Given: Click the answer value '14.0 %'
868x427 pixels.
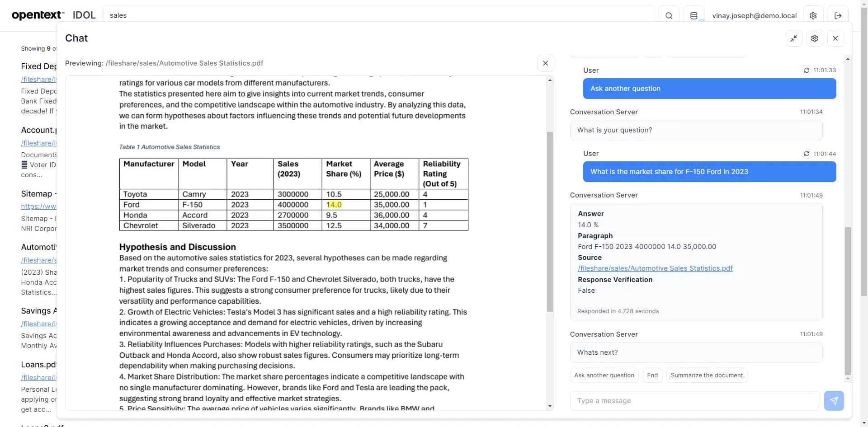Looking at the screenshot, I should point(588,225).
